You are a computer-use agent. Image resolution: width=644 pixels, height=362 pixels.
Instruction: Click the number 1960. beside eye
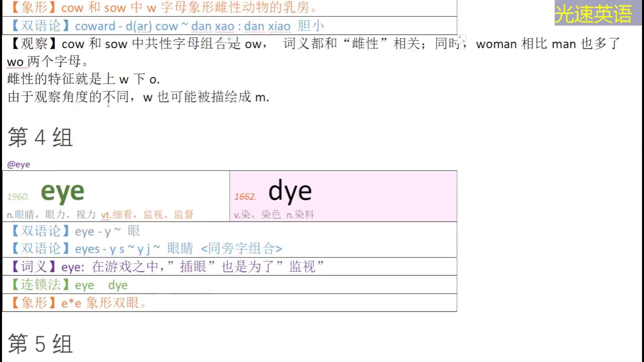point(18,196)
